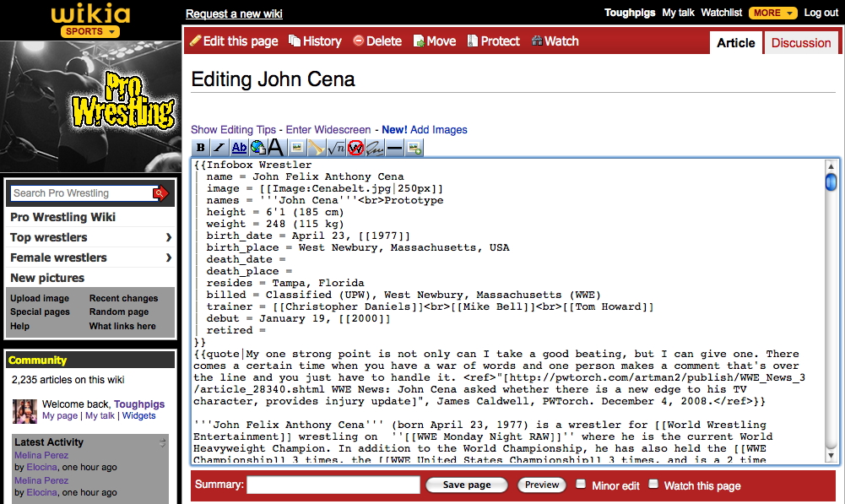Click Show Editing Tips link

[233, 129]
